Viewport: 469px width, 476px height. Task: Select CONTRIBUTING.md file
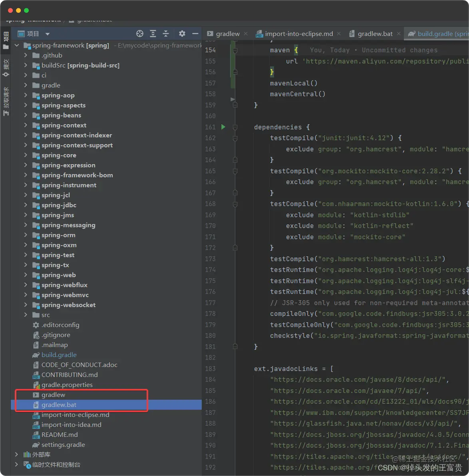click(70, 375)
